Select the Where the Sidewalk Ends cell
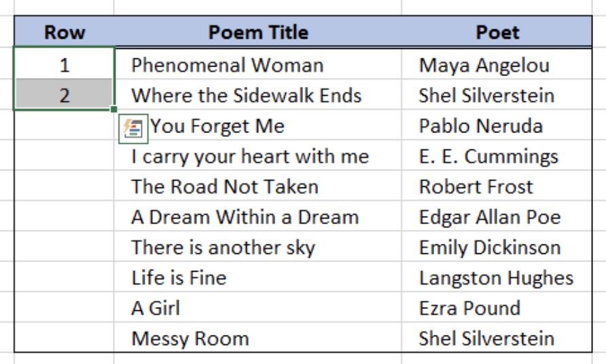606x364 pixels. 258,94
